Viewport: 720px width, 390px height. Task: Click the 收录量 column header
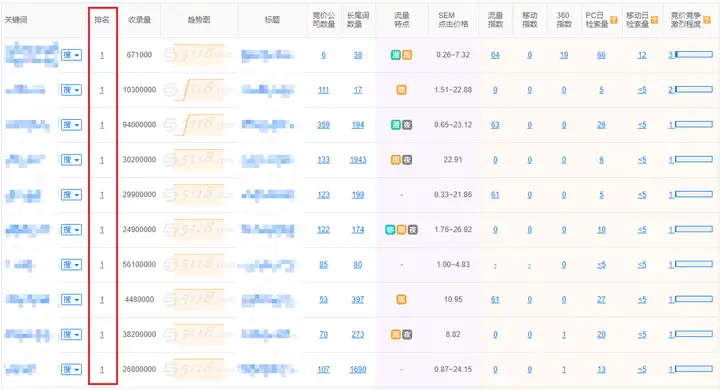[140, 20]
